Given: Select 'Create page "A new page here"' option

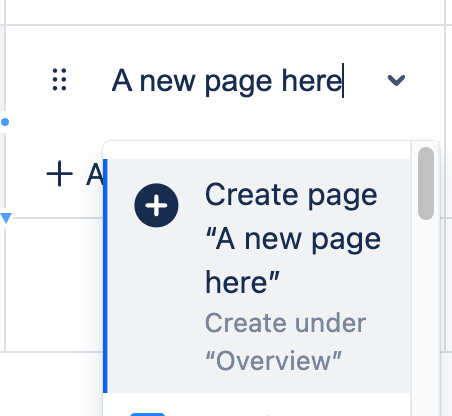Looking at the screenshot, I should tap(257, 276).
